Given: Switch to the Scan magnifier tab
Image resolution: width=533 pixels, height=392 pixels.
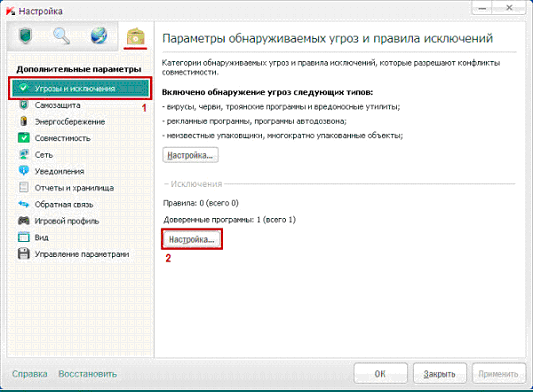Looking at the screenshot, I should [x=62, y=36].
